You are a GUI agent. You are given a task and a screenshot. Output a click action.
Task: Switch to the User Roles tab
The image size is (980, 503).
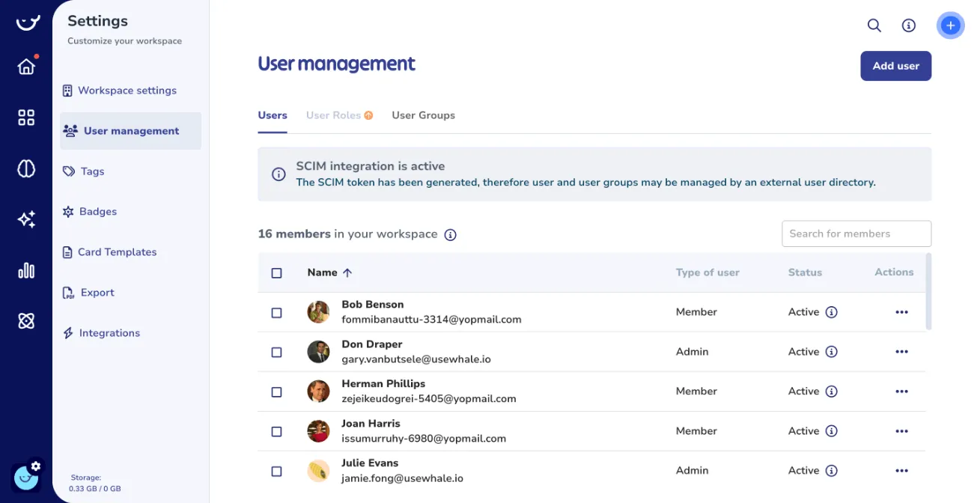(x=333, y=115)
